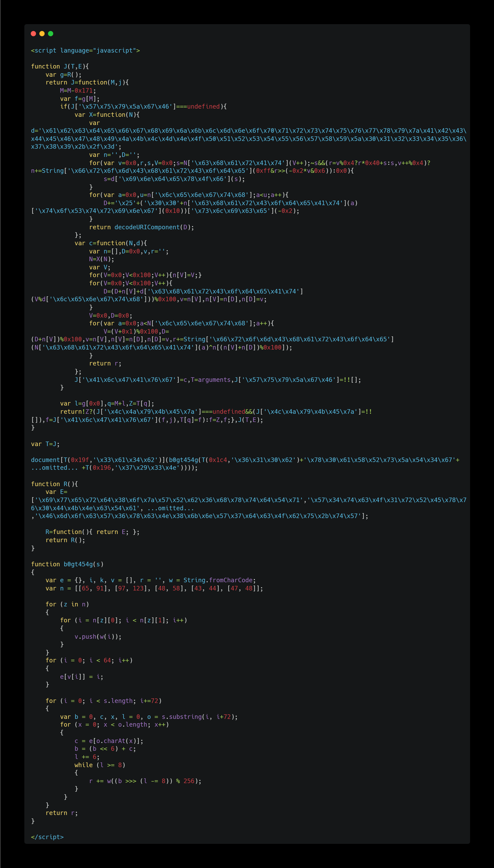This screenshot has width=494, height=868.
Task: Click the 'l += 6;' statement
Action: (87, 757)
